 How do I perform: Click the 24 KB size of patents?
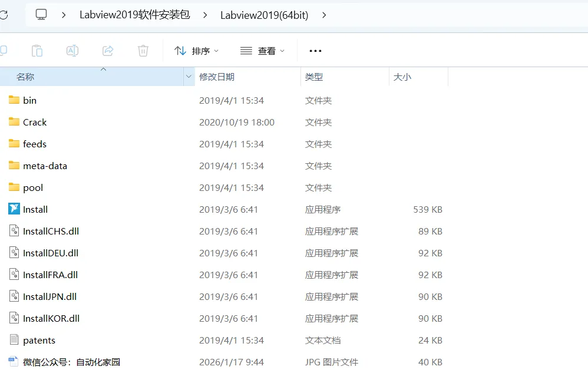coord(430,341)
